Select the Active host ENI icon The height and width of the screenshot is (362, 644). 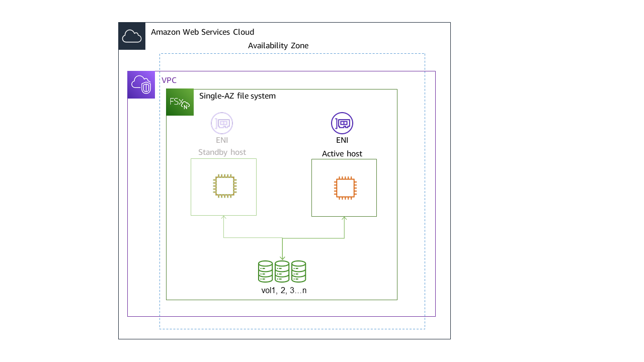pos(342,123)
